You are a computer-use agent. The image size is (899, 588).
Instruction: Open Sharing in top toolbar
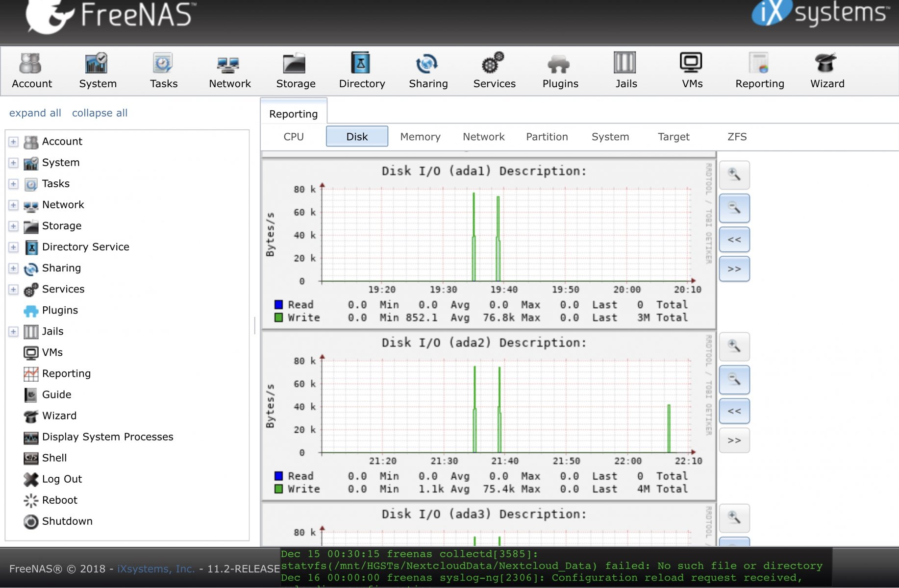(x=428, y=71)
